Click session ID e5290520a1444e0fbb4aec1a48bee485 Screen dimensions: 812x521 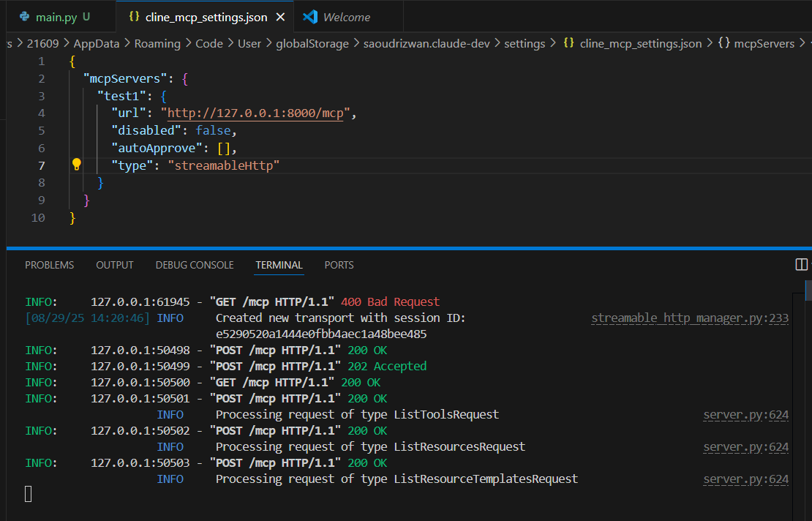[321, 334]
